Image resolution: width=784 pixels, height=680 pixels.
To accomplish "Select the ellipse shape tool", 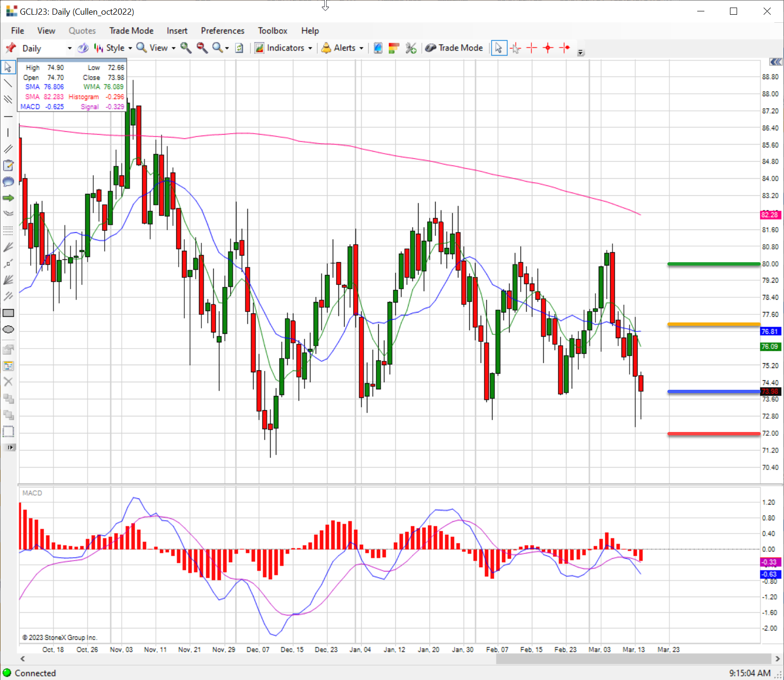I will 8,330.
